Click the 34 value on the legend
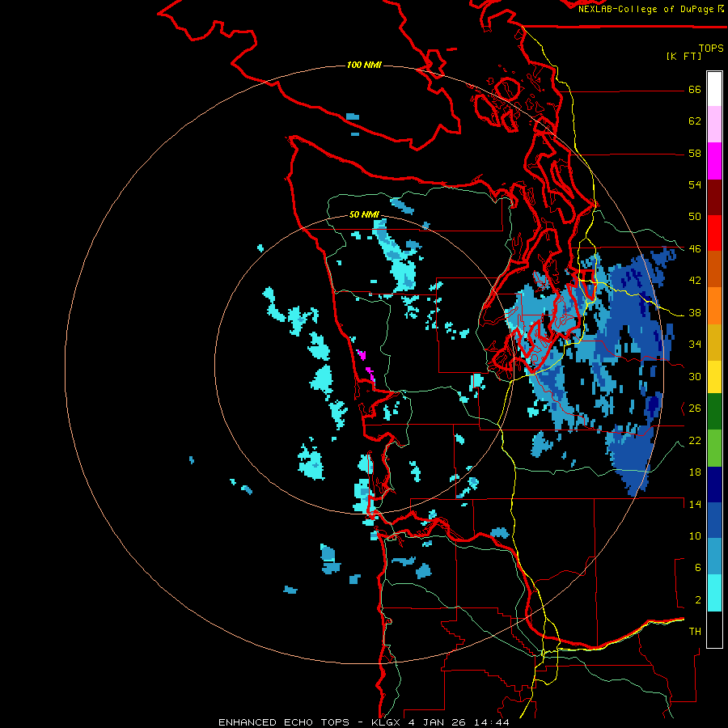This screenshot has width=728, height=728. pyautogui.click(x=695, y=345)
